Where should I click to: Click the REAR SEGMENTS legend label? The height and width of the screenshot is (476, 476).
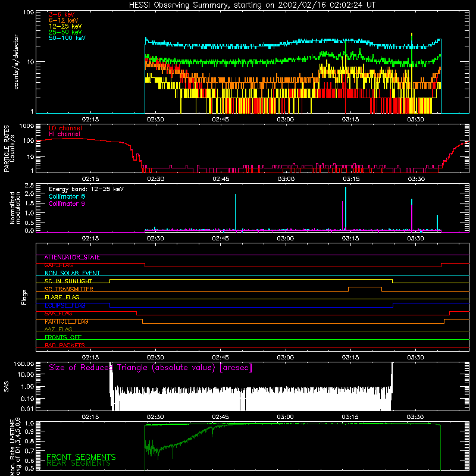click(x=79, y=464)
